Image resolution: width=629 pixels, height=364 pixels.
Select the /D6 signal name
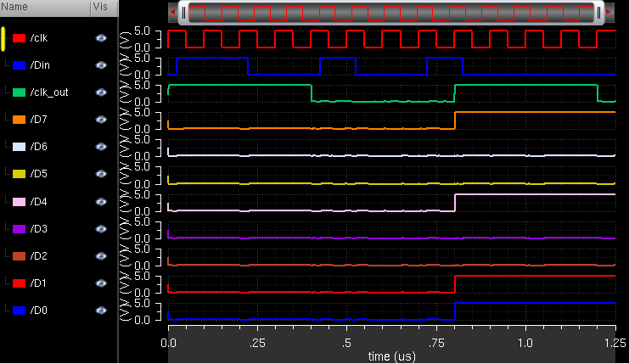(x=38, y=147)
